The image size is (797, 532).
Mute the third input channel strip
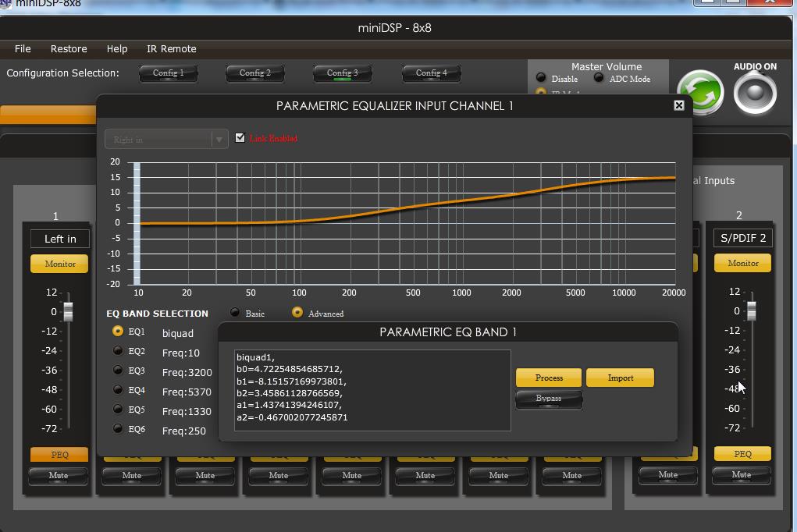[205, 476]
